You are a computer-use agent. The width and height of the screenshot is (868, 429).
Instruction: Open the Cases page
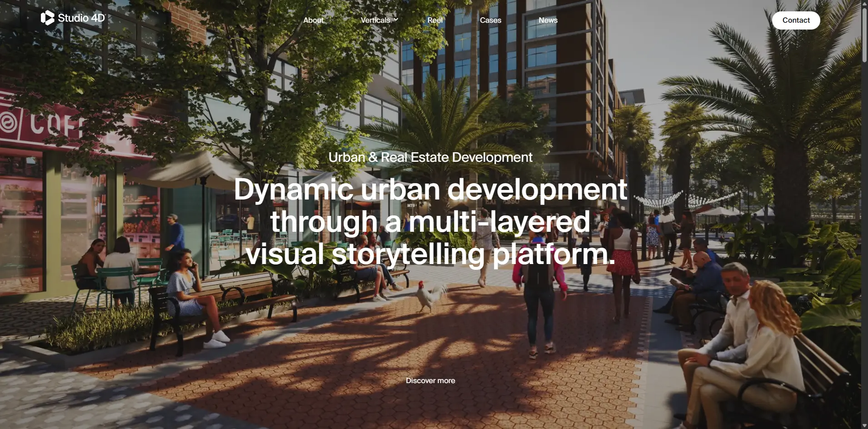point(490,20)
